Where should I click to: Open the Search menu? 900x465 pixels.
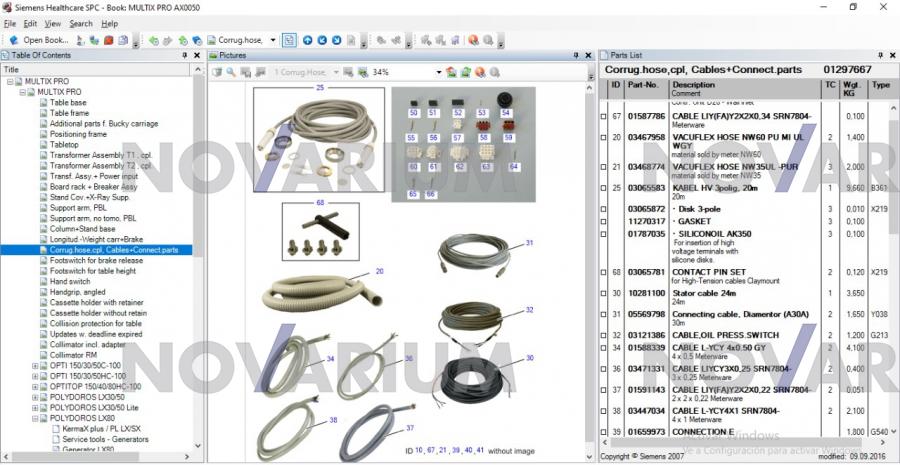81,23
